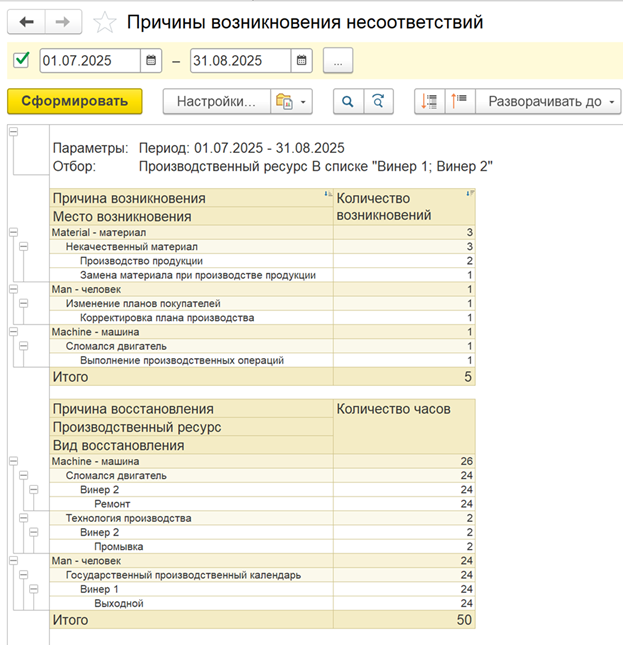Click the Вид восстановления header cell
This screenshot has width=623, height=645.
(191, 445)
